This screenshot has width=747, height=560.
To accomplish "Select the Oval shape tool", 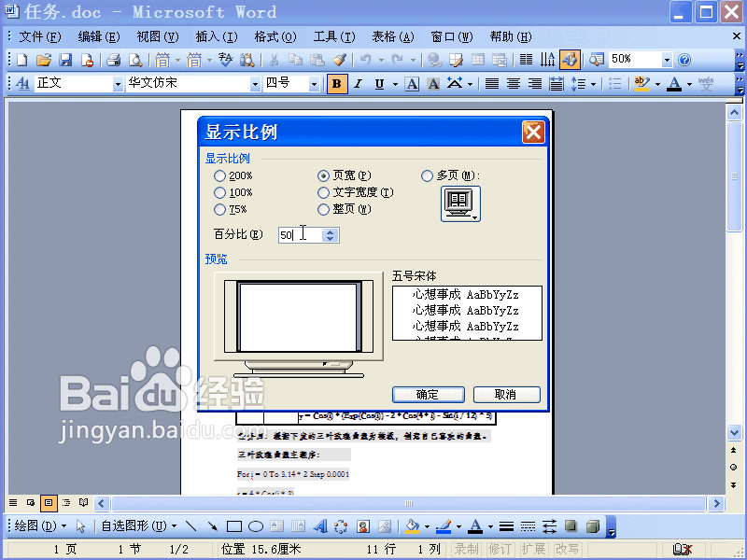I will [x=255, y=525].
